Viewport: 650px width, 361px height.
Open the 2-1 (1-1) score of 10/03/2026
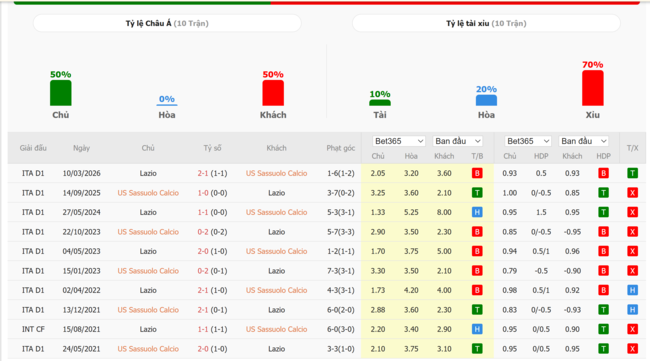[x=212, y=173]
